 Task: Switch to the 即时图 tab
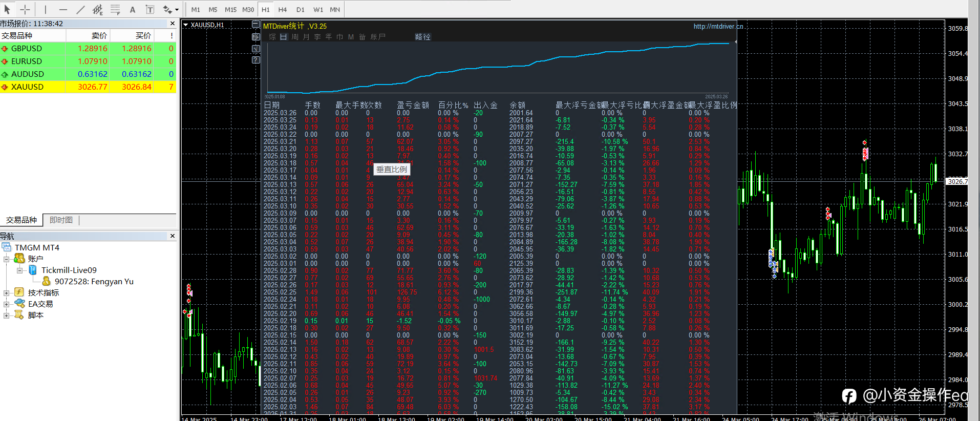click(61, 220)
